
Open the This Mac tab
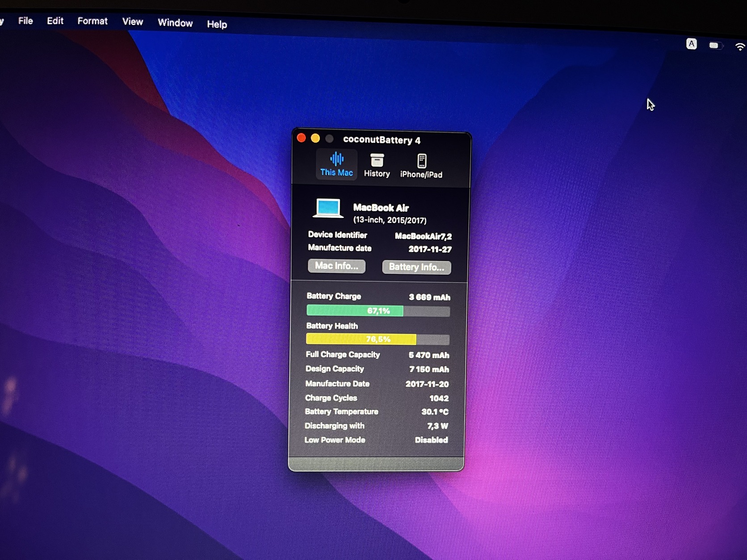(336, 164)
